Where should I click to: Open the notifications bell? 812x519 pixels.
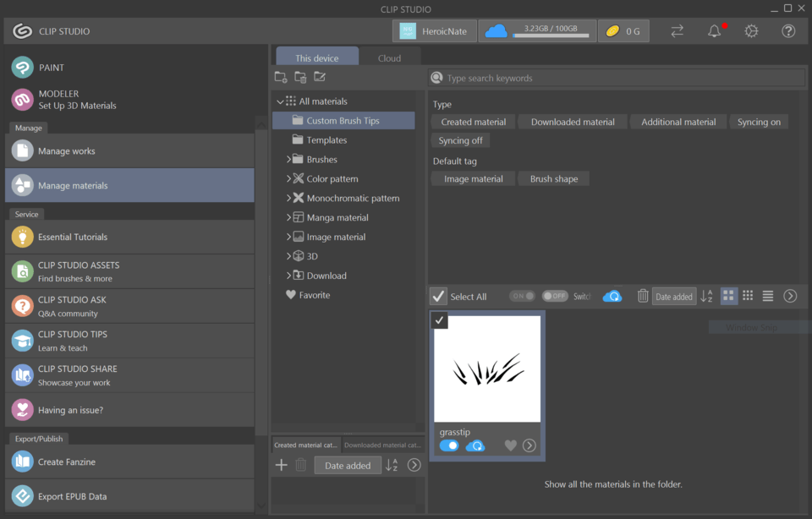coord(715,31)
